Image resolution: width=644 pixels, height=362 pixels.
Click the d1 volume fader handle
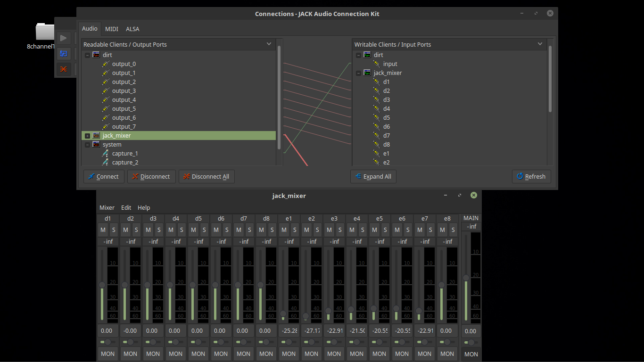point(102,285)
